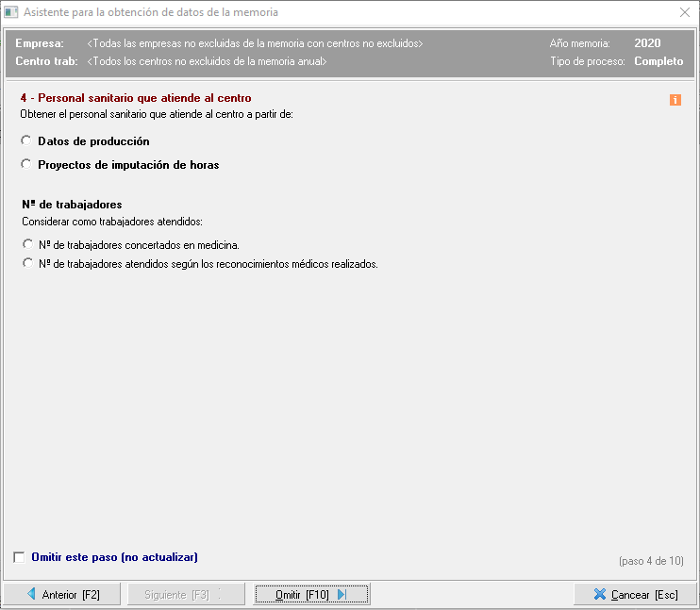Choose 'Proyectos de imputación de horas' option
The height and width of the screenshot is (610, 700).
tap(26, 164)
